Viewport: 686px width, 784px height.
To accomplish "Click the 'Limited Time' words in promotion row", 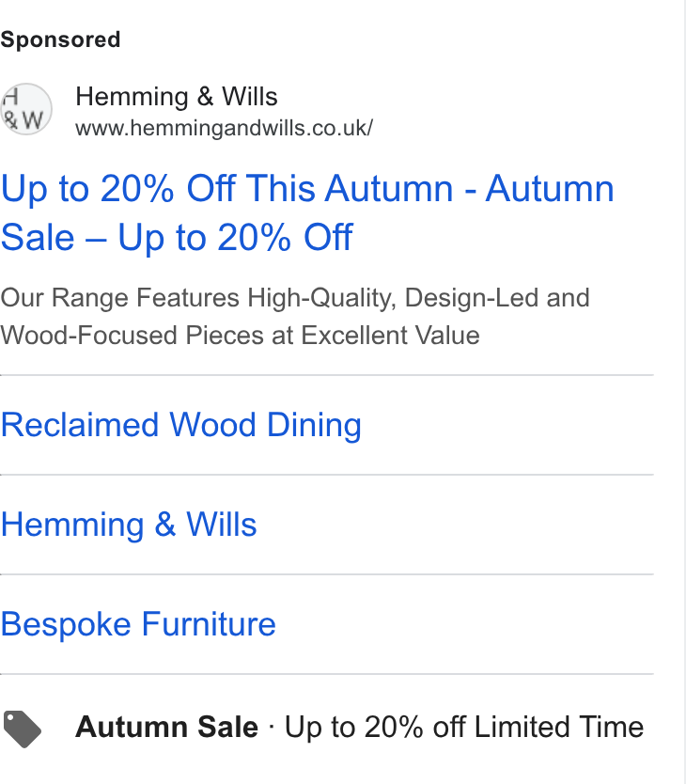I will [x=558, y=727].
